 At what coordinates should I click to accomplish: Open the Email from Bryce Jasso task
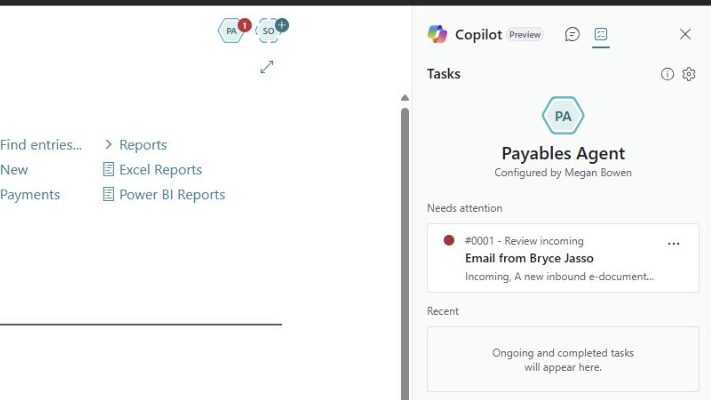pyautogui.click(x=563, y=258)
